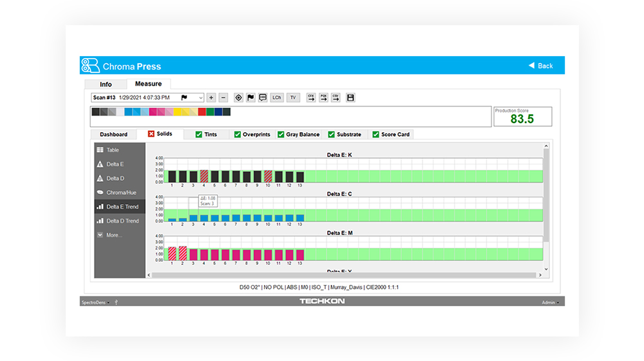
Task: Open the comment note icon
Action: pos(263,98)
